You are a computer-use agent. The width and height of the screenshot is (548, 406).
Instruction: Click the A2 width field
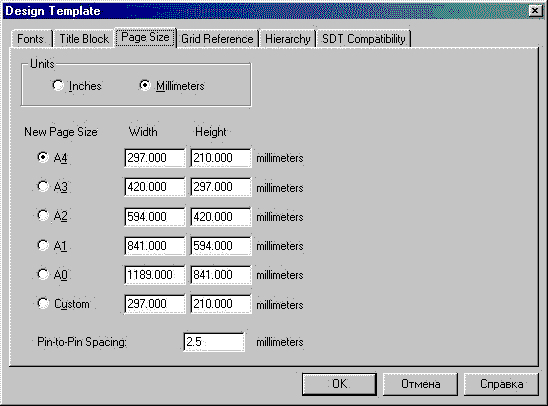155,217
